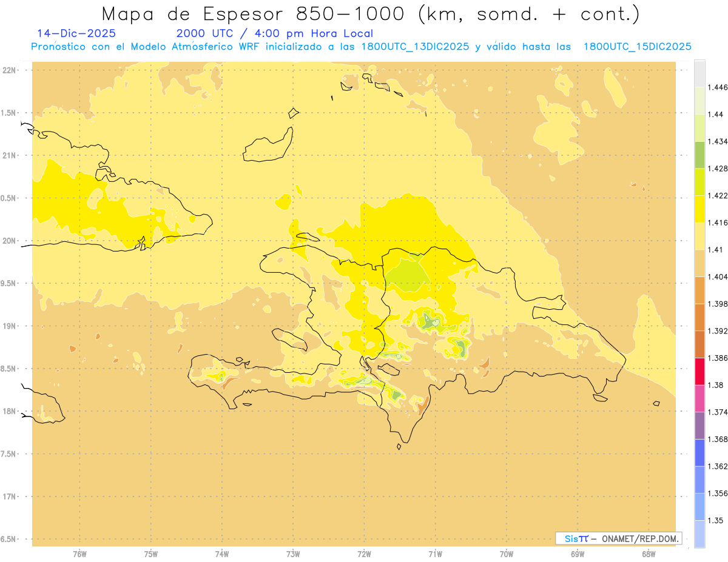Select the color scale value '1.398'

(x=719, y=304)
